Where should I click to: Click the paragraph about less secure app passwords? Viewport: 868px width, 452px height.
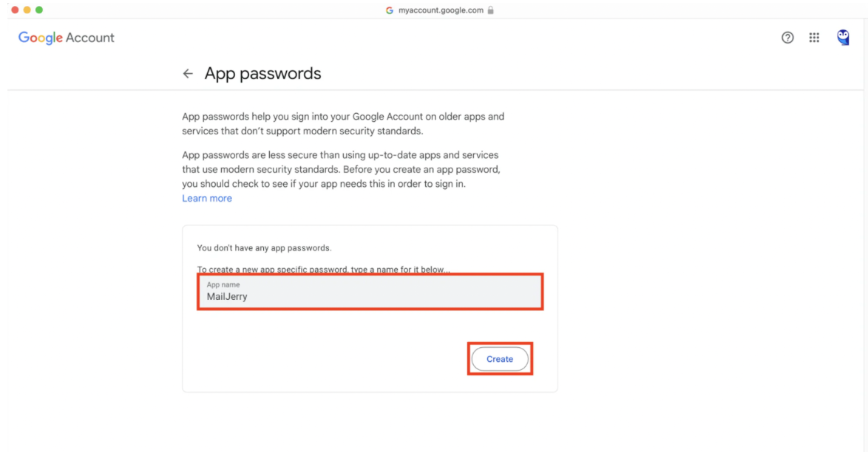pos(341,169)
